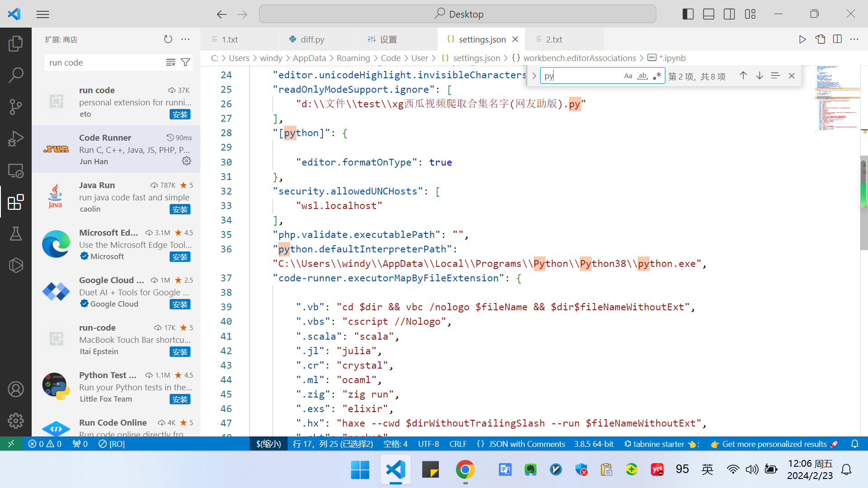Switch to the diff.py tab
The image size is (868, 488).
pyautogui.click(x=312, y=39)
